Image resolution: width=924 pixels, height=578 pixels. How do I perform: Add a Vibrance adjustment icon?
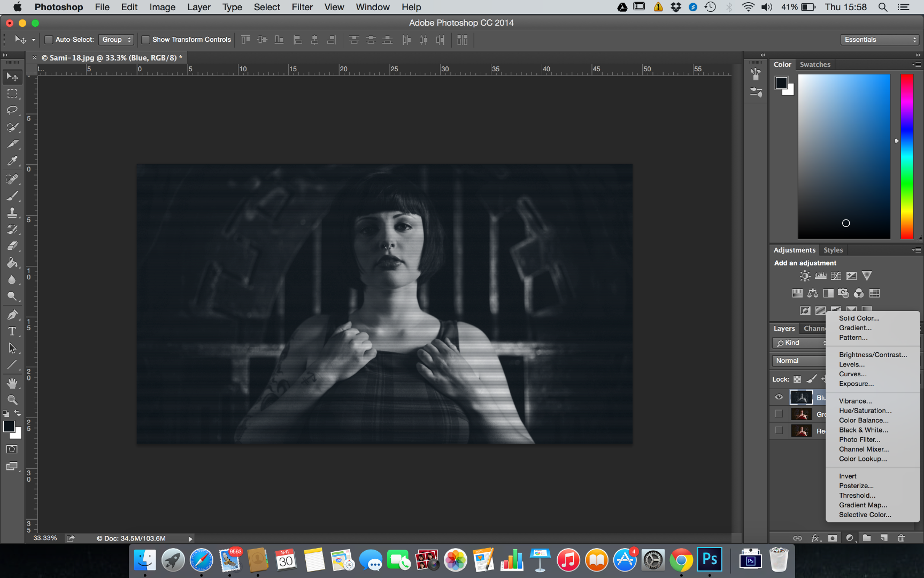pos(867,276)
